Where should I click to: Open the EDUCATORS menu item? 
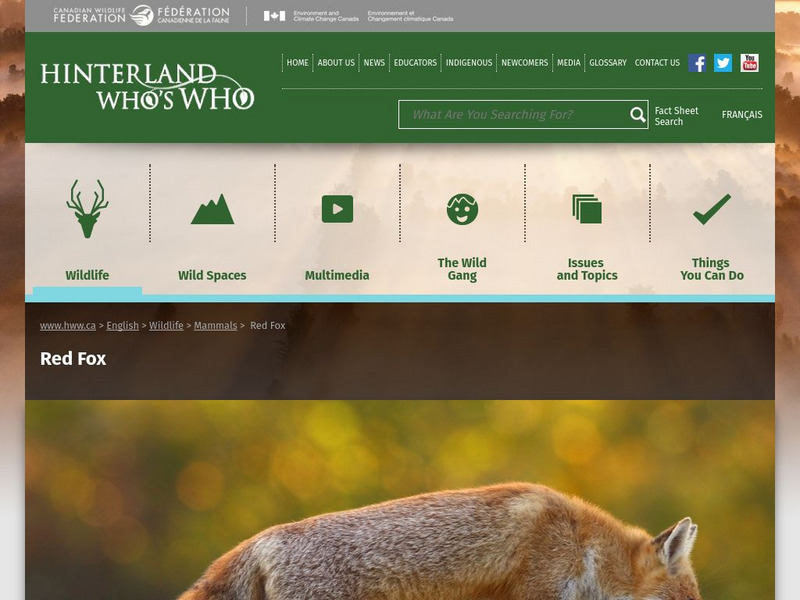pos(417,62)
